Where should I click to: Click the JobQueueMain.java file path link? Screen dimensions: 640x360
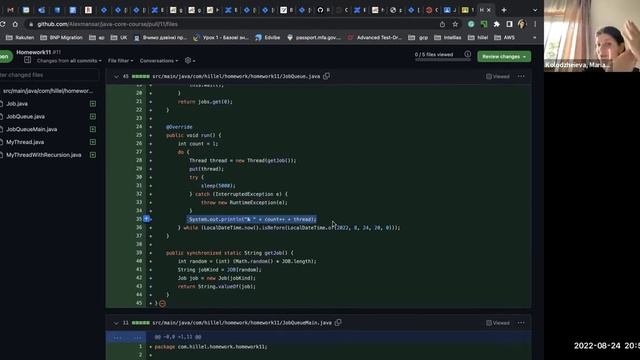click(x=242, y=323)
